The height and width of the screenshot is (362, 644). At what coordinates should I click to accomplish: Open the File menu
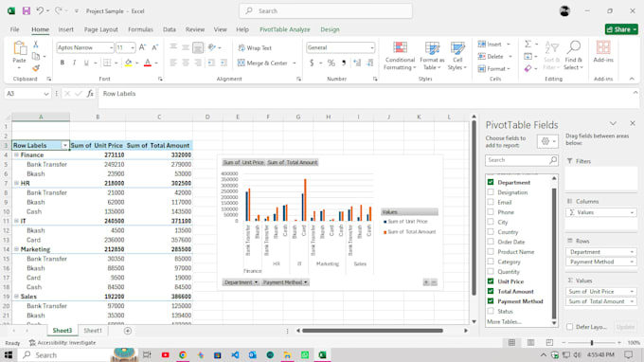[x=14, y=29]
